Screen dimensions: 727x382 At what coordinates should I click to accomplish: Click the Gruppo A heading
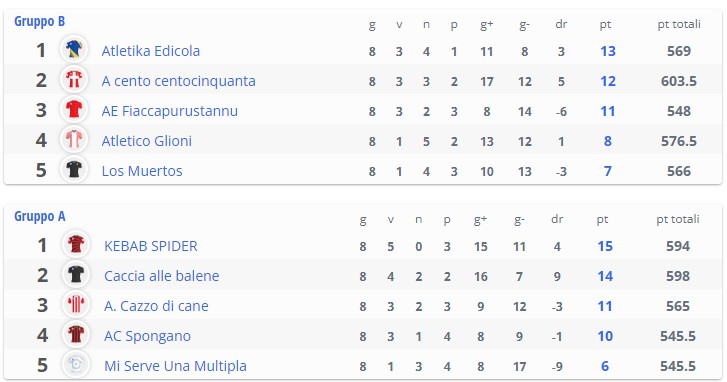click(39, 216)
